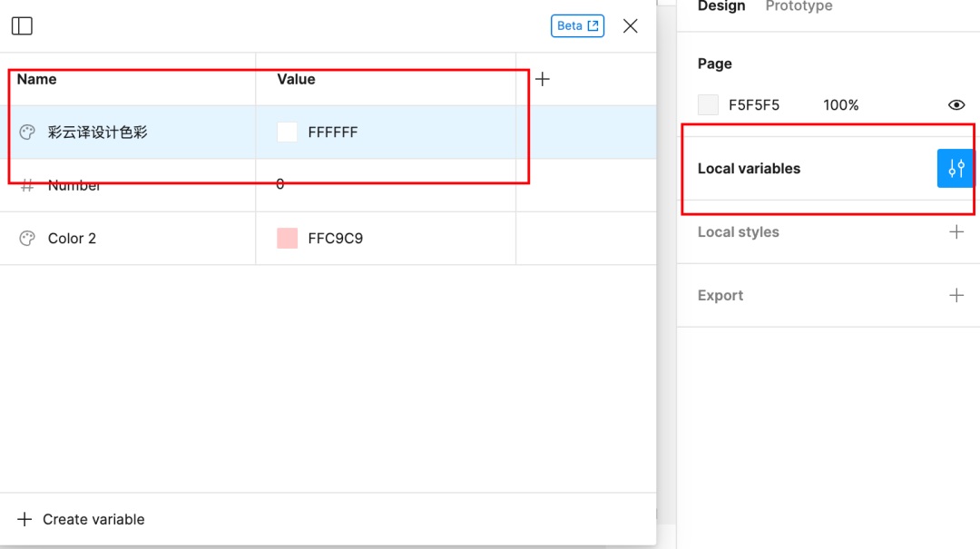Switch to the Prototype tab

[x=799, y=7]
